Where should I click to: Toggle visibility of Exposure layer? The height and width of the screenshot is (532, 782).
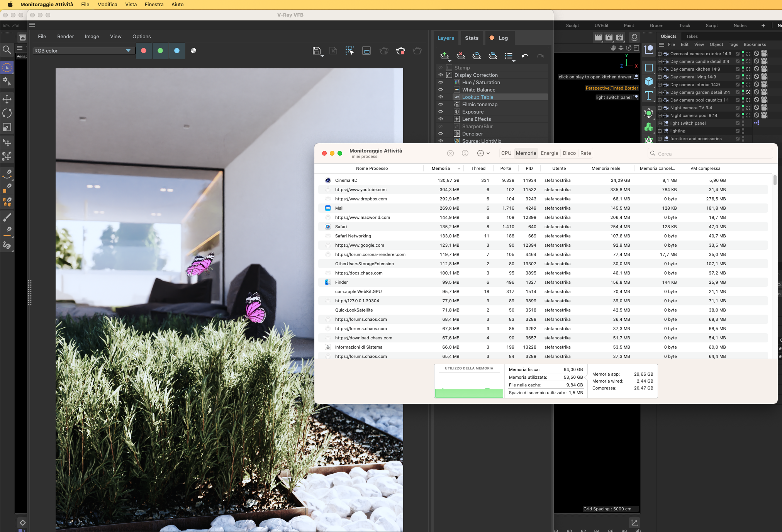click(440, 112)
